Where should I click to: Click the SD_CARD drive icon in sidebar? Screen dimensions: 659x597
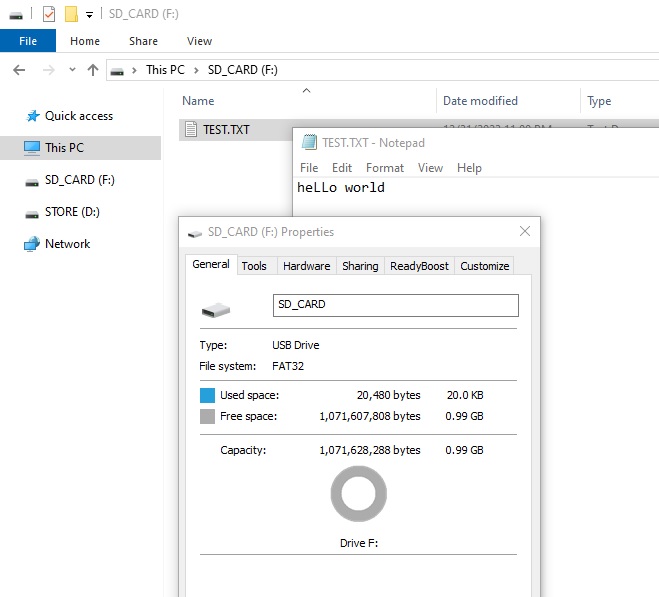pos(32,183)
